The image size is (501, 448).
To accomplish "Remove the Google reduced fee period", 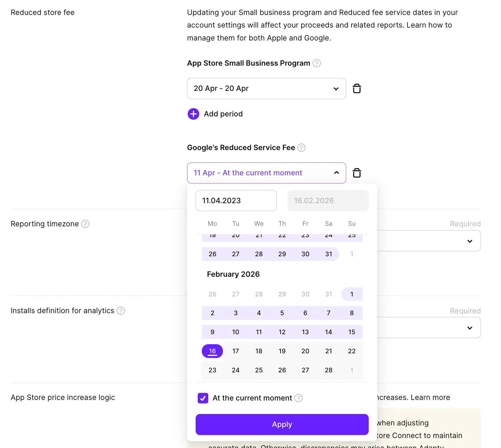I will click(357, 173).
